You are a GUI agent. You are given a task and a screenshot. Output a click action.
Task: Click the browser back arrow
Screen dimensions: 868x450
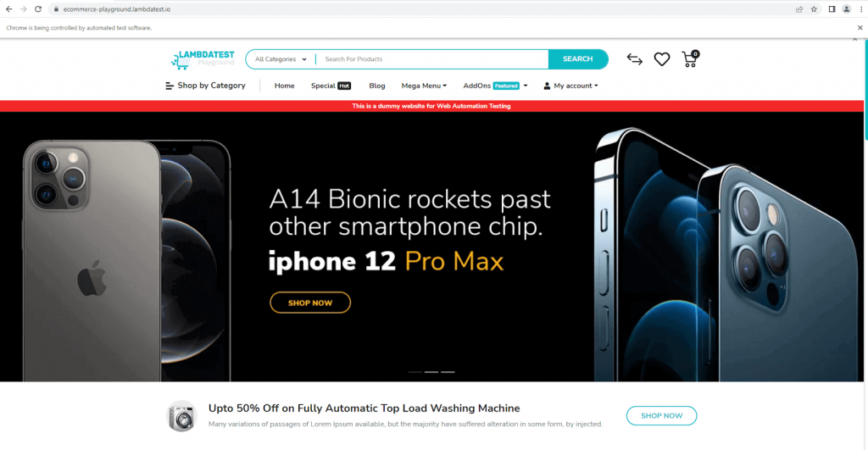(x=8, y=8)
